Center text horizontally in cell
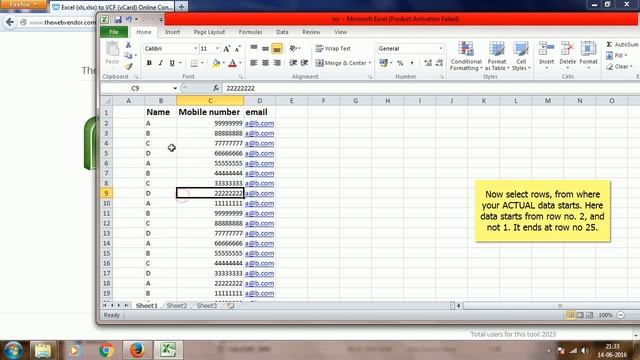 click(265, 63)
